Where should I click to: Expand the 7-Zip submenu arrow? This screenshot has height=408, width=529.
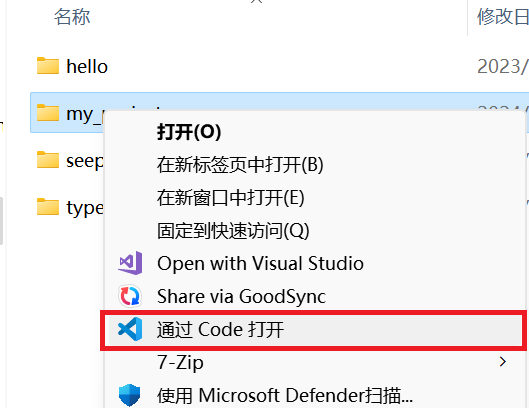click(503, 362)
